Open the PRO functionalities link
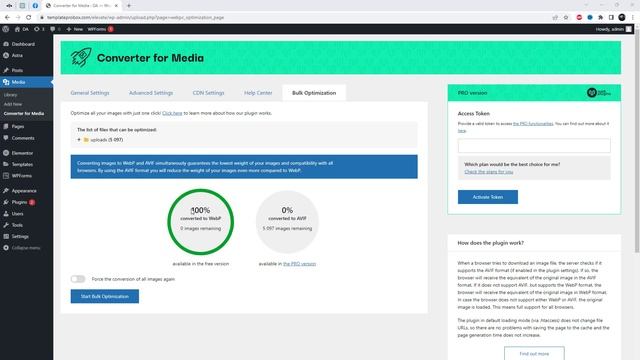 tap(533, 123)
